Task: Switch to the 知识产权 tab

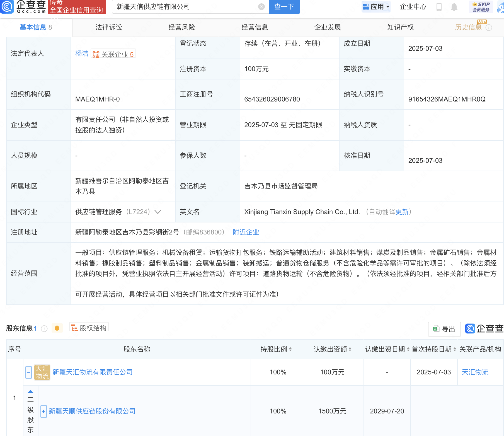Action: (400, 27)
